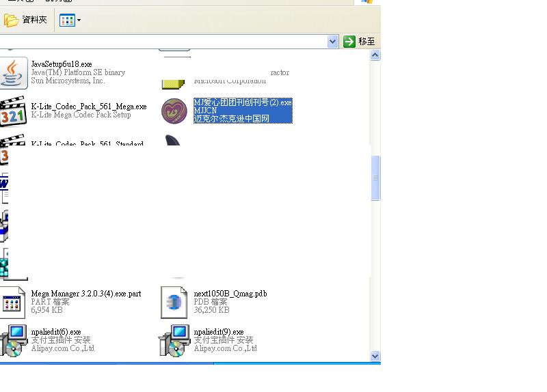
Task: Select the npaliedit(6).exe installer icon
Action: click(12, 341)
